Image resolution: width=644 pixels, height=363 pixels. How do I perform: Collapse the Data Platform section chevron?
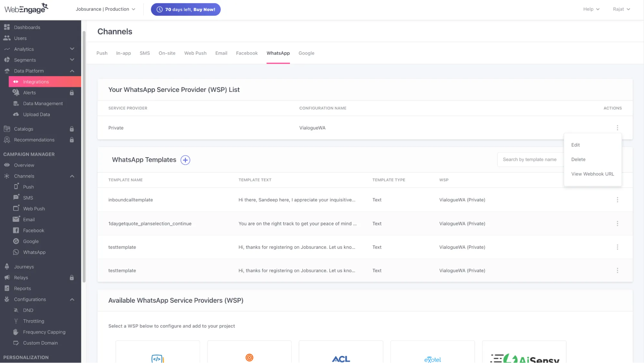pyautogui.click(x=72, y=71)
